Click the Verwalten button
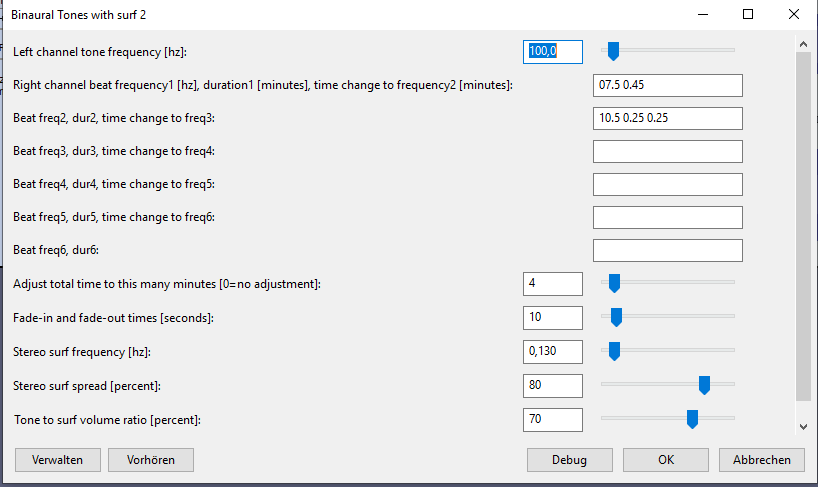The height and width of the screenshot is (487, 818). 57,459
